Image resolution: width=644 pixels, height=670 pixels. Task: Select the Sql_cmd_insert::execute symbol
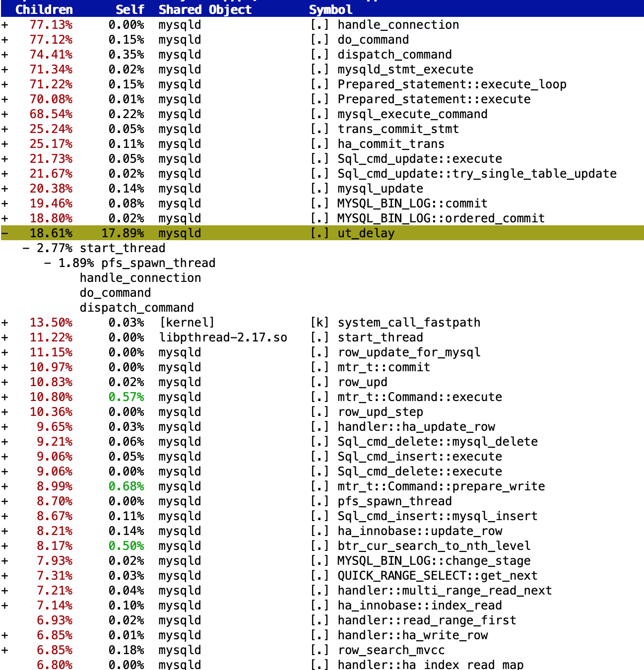[x=420, y=457]
